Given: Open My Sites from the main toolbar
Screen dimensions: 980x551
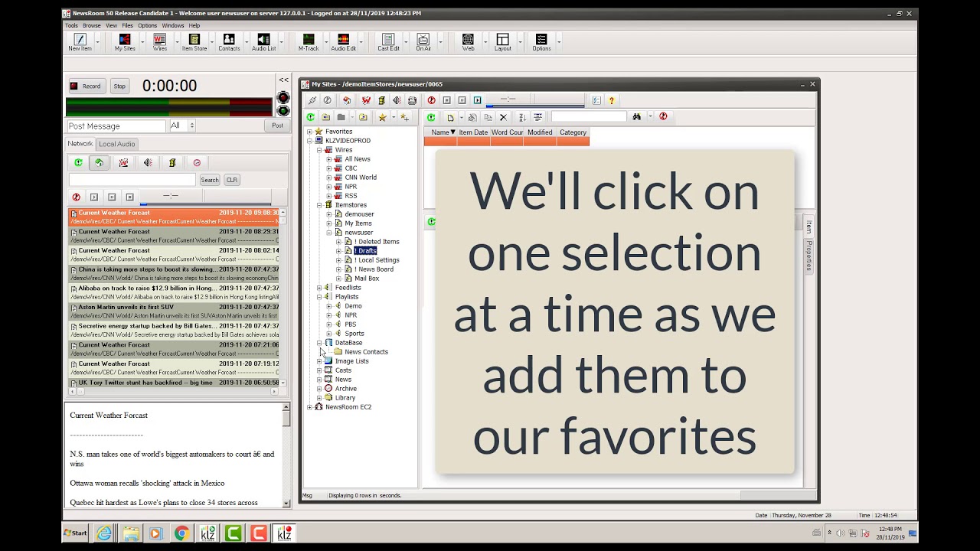Looking at the screenshot, I should (x=125, y=42).
